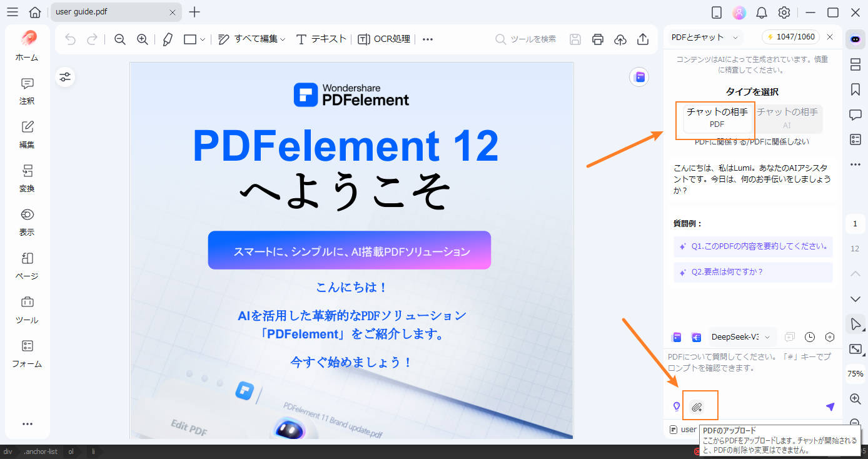Run OCR処理 from the toolbar
Screen dimensions: 868x459
383,39
